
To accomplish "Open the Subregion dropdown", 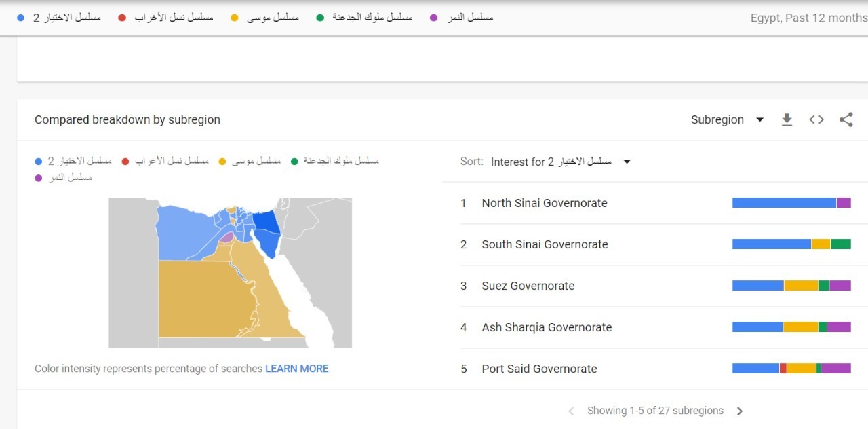I will [727, 120].
